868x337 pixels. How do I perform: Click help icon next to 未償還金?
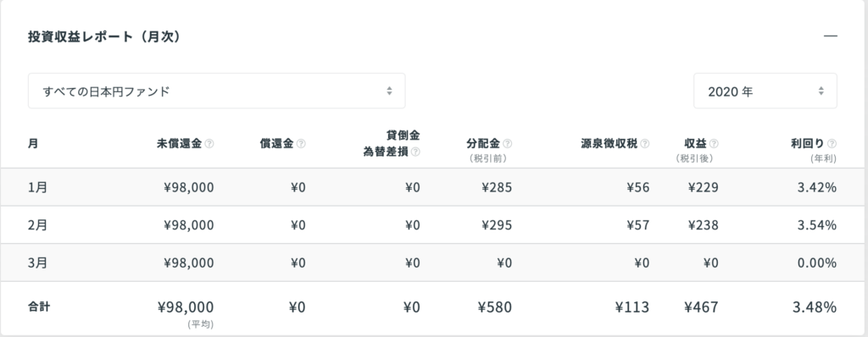click(209, 144)
